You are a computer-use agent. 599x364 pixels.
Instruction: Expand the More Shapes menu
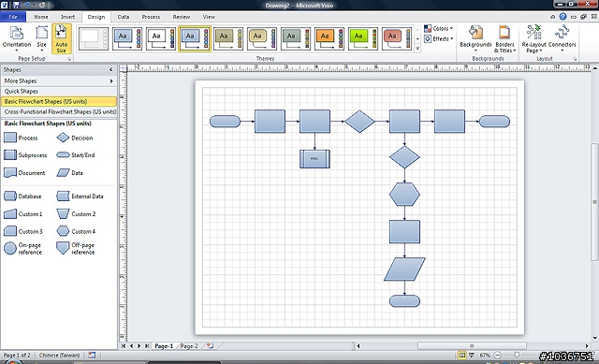(59, 81)
